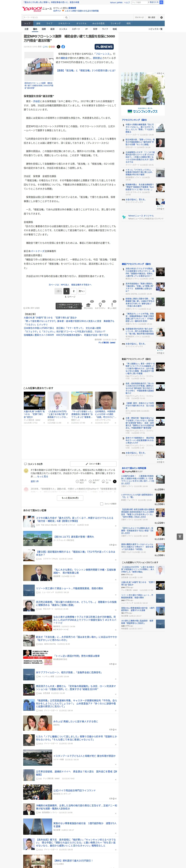Go to page 2 of the article
The image size is (186, 868).
pos(74,291)
